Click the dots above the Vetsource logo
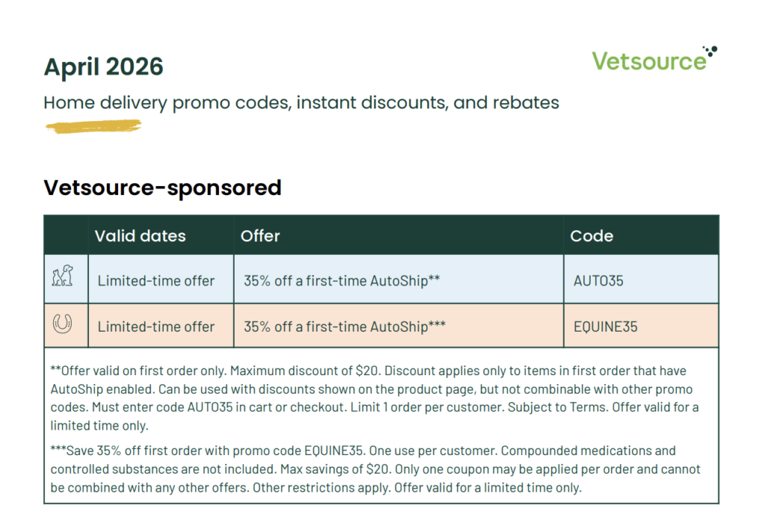 pos(710,51)
